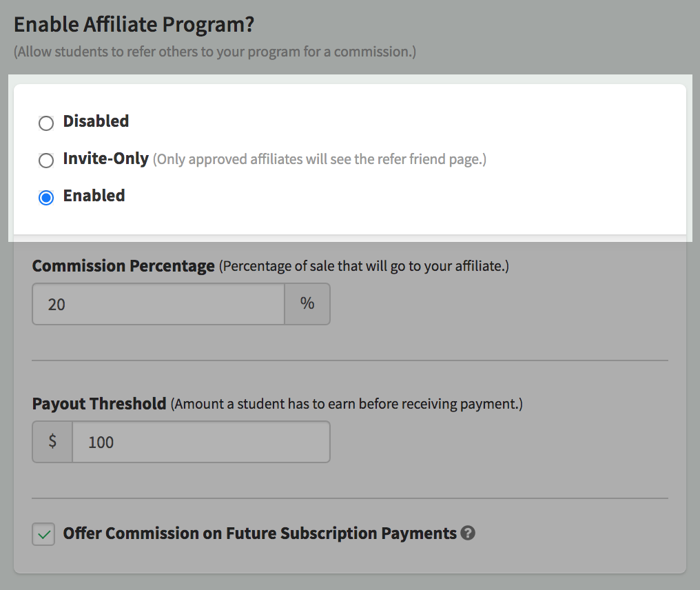Click the dollar sign addon
The image size is (700, 590).
52,442
